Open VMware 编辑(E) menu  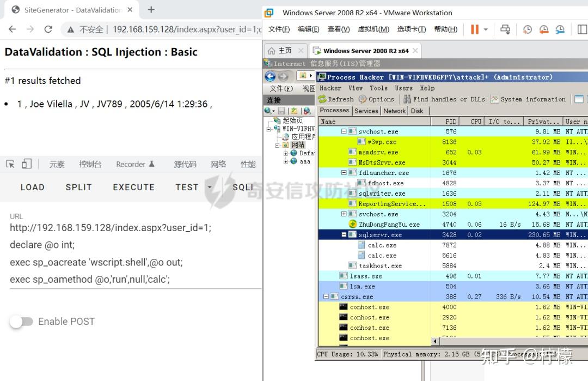[308, 29]
